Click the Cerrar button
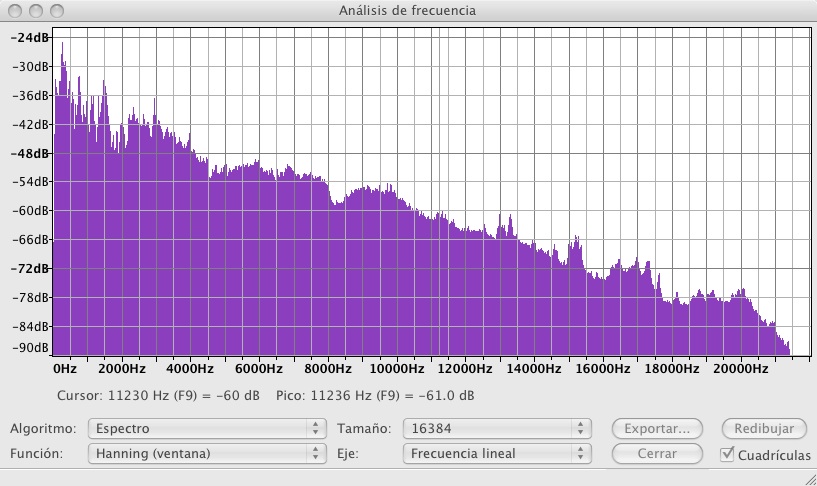The image size is (817, 486). [x=657, y=454]
